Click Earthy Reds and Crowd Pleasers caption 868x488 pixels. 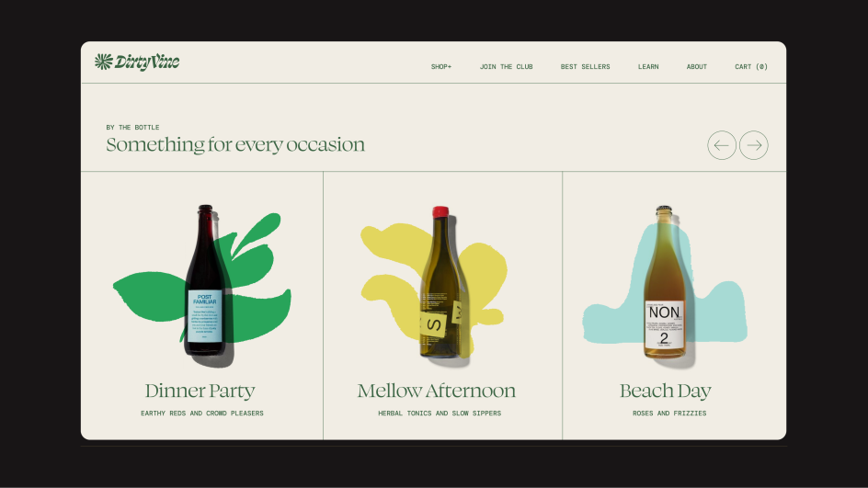click(202, 414)
